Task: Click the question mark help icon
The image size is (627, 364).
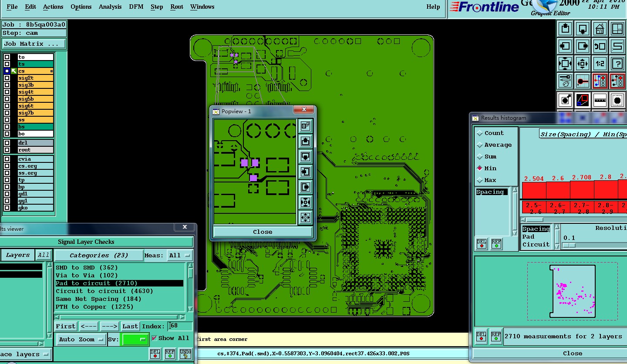Action: coord(617,64)
